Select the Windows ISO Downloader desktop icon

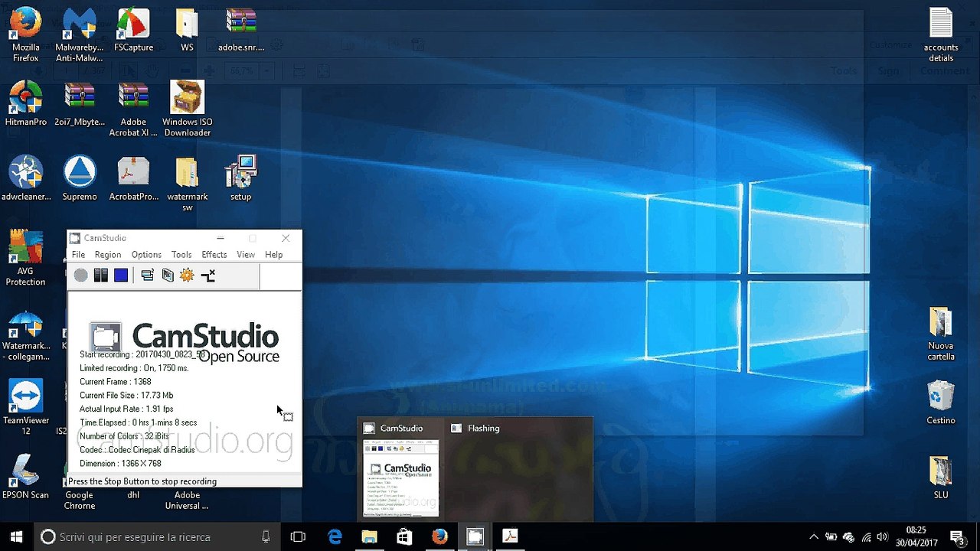(188, 109)
